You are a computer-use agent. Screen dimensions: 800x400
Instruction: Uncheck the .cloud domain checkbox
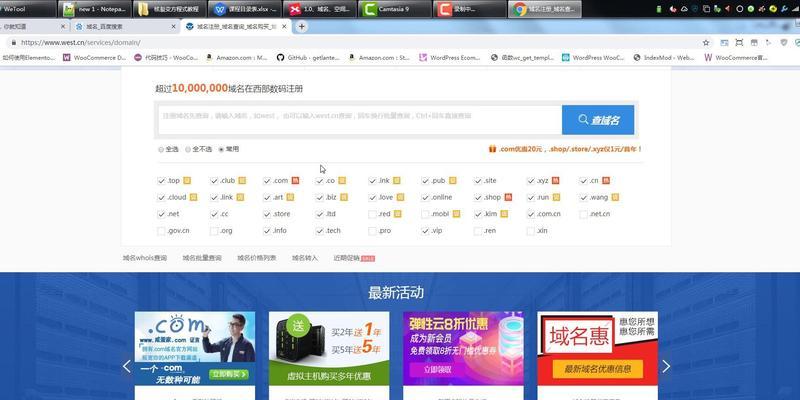coord(162,197)
